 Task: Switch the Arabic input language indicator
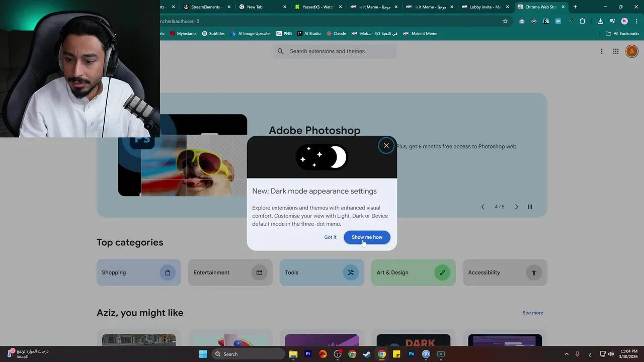pyautogui.click(x=590, y=354)
